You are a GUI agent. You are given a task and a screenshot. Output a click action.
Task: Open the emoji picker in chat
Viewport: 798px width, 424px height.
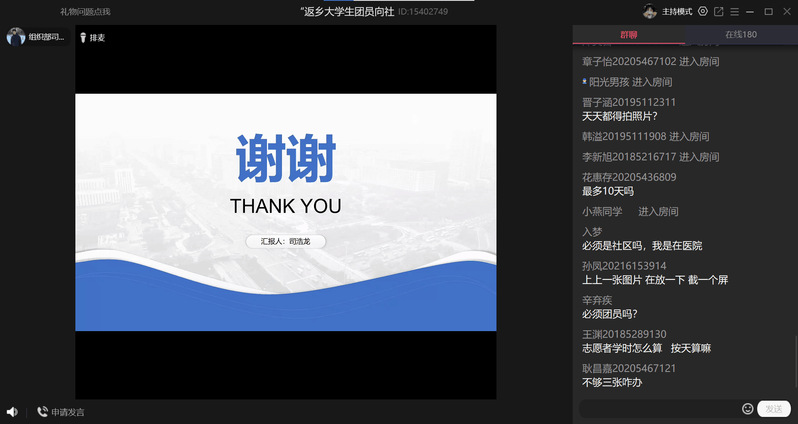748,409
